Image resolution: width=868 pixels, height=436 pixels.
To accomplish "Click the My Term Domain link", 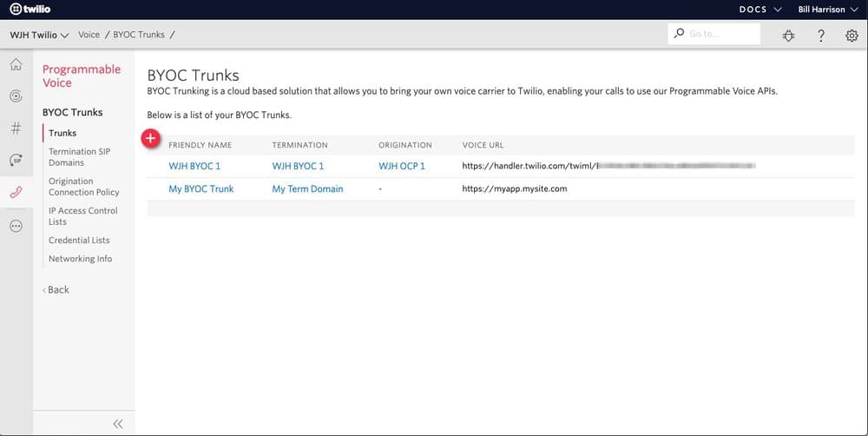I will click(307, 188).
